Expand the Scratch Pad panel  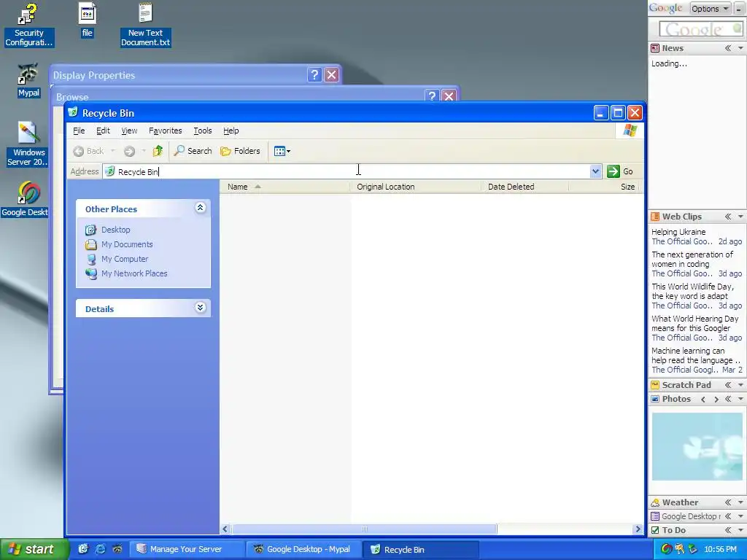click(x=728, y=385)
